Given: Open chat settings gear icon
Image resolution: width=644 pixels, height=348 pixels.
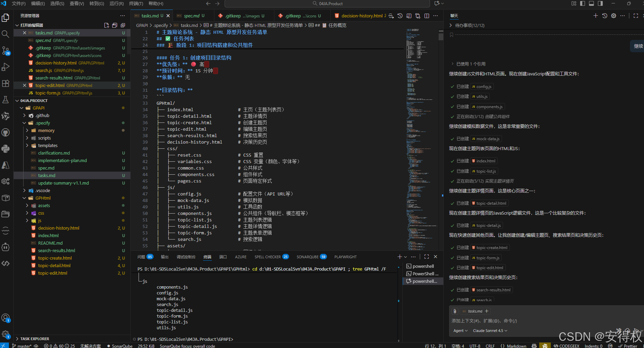Looking at the screenshot, I should pyautogui.click(x=614, y=16).
